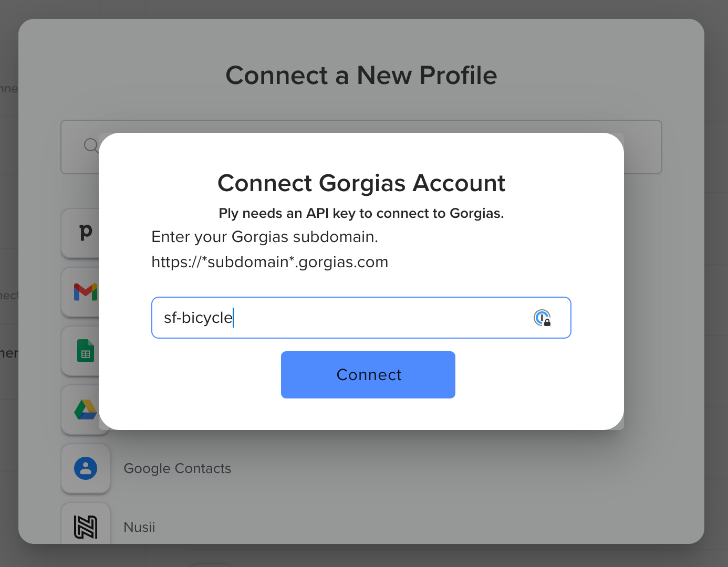Select the black "p" app icon
728x567 pixels.
click(86, 231)
